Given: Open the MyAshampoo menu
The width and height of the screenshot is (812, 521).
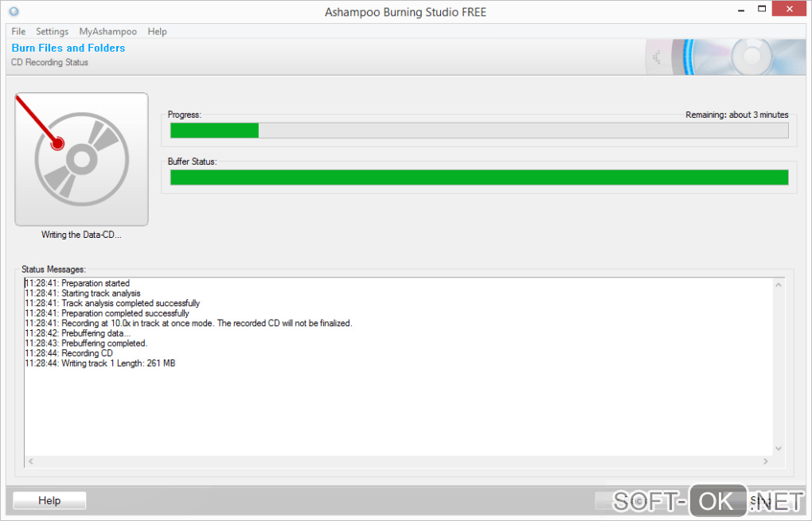Looking at the screenshot, I should (x=107, y=32).
